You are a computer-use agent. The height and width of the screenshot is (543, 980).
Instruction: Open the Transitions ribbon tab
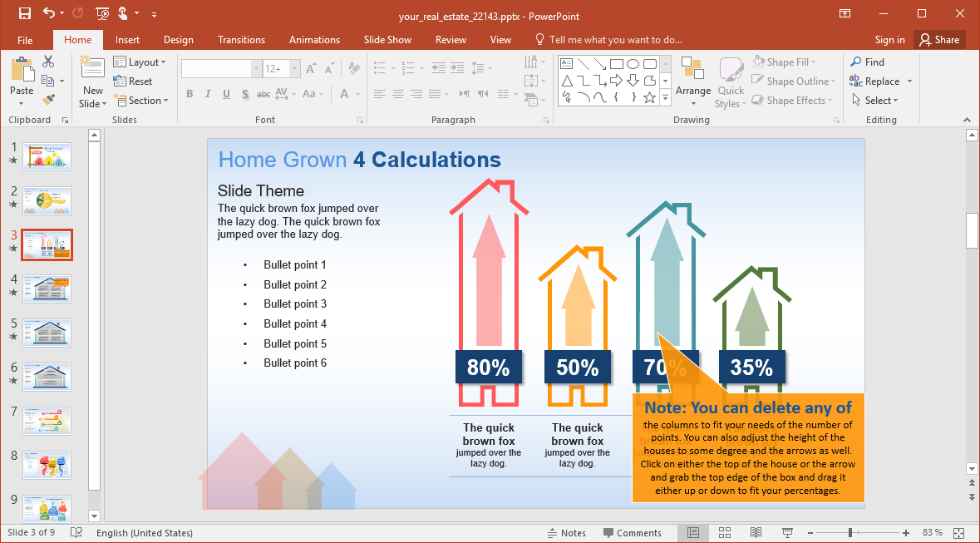[241, 40]
